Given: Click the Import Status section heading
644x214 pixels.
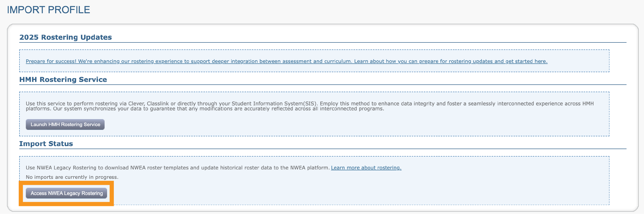Looking at the screenshot, I should tap(46, 144).
